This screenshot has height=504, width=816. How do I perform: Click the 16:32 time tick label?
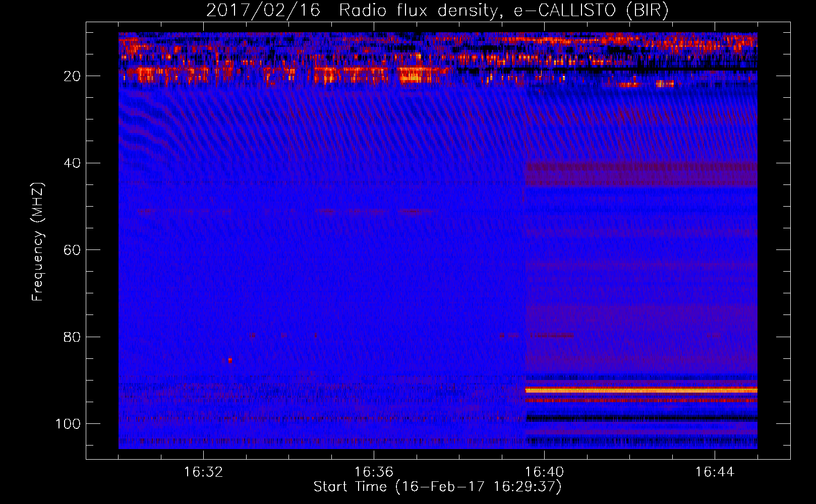click(203, 472)
